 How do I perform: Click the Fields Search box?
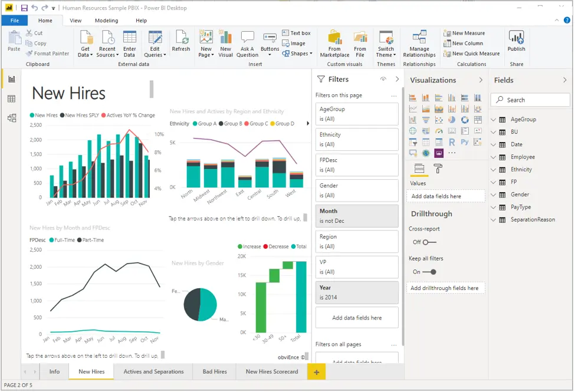530,100
